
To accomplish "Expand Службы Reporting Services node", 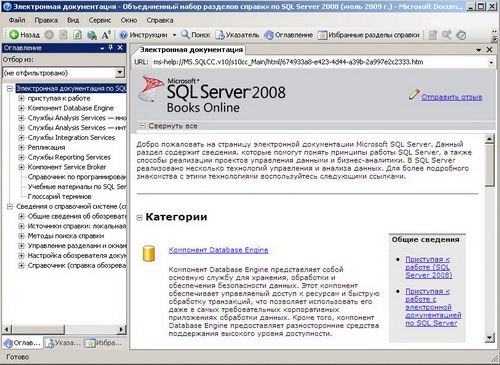I will [x=21, y=157].
